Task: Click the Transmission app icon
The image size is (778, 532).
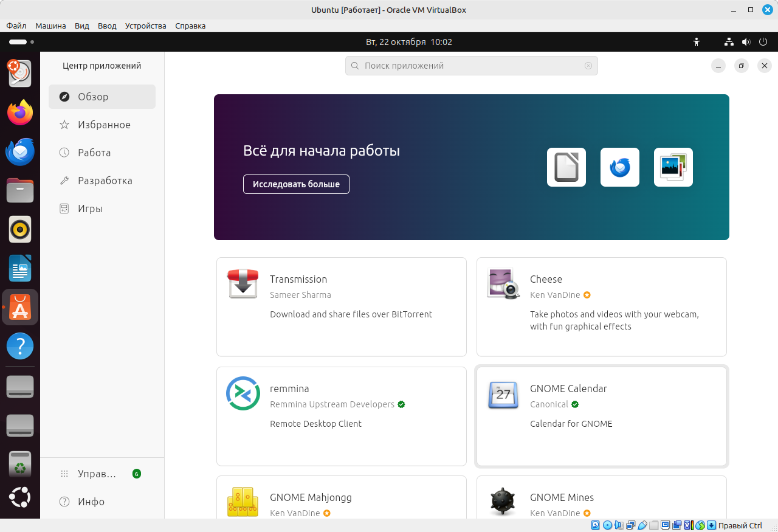Action: click(243, 285)
